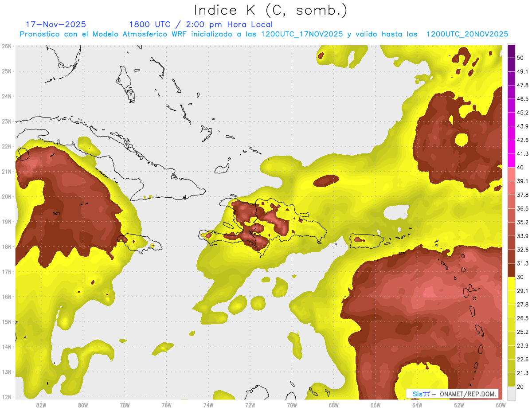Click the colorbar value "31.3"
The height and width of the screenshot is (411, 532).
pyautogui.click(x=522, y=263)
